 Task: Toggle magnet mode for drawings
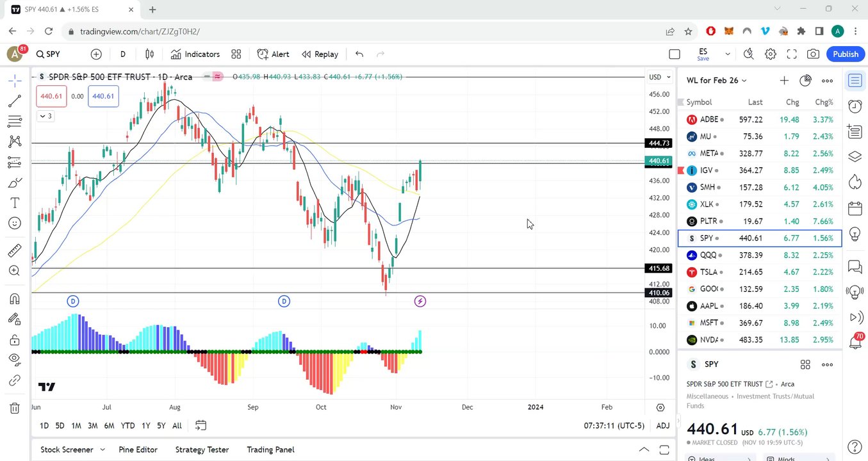(15, 299)
